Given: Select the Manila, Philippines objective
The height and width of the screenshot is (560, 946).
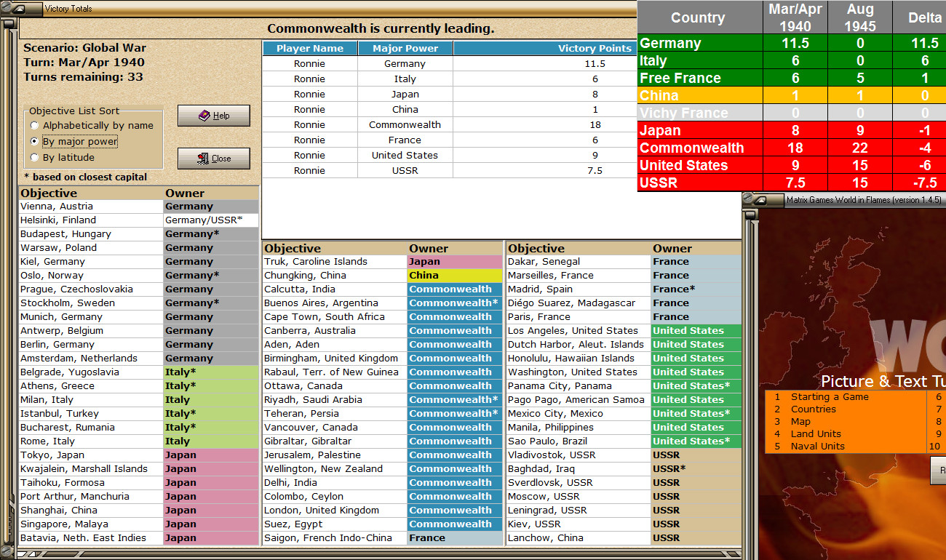Looking at the screenshot, I should pyautogui.click(x=579, y=428).
